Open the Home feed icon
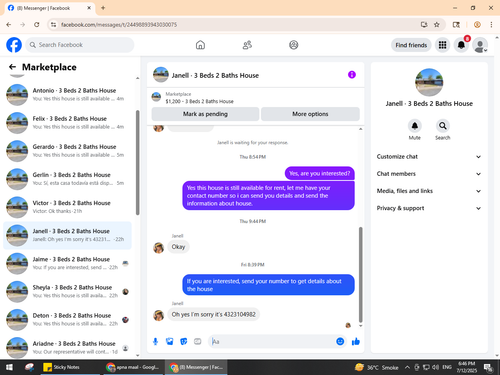This screenshot has height=375, width=500. tap(200, 45)
